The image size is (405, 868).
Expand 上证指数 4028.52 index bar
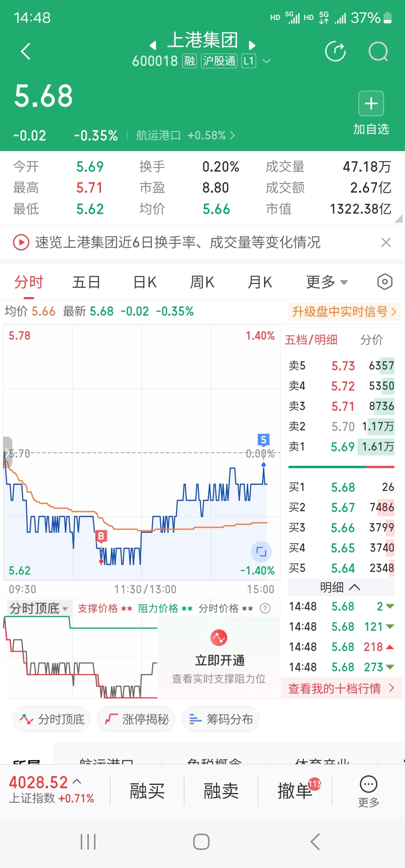[51, 790]
